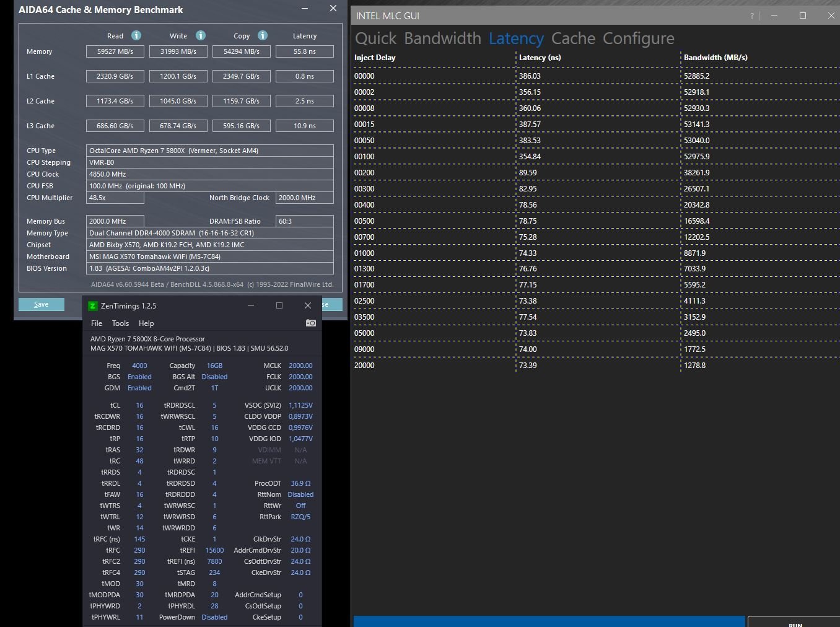Image resolution: width=840 pixels, height=627 pixels.
Task: Click the PowerDown Disabled value
Action: click(214, 617)
